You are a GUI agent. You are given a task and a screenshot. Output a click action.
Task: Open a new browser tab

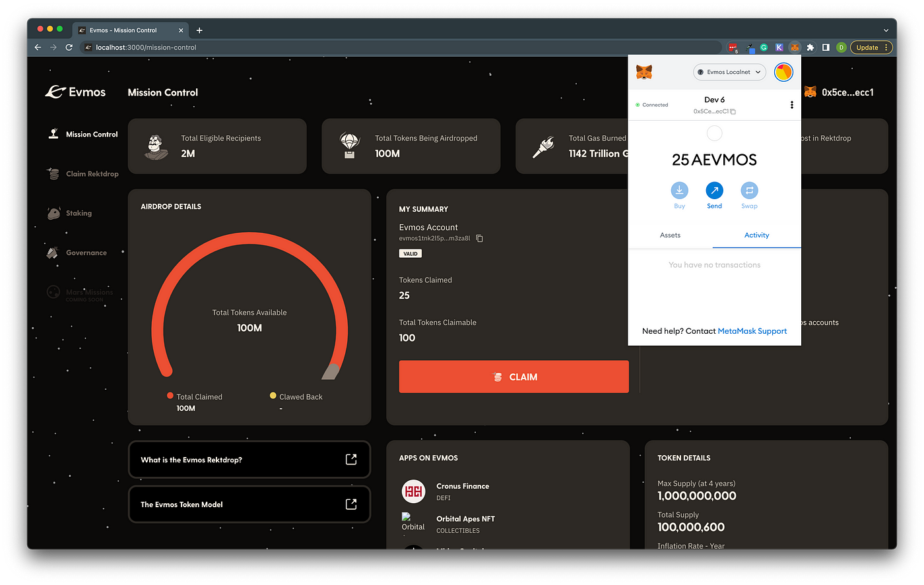click(x=199, y=30)
